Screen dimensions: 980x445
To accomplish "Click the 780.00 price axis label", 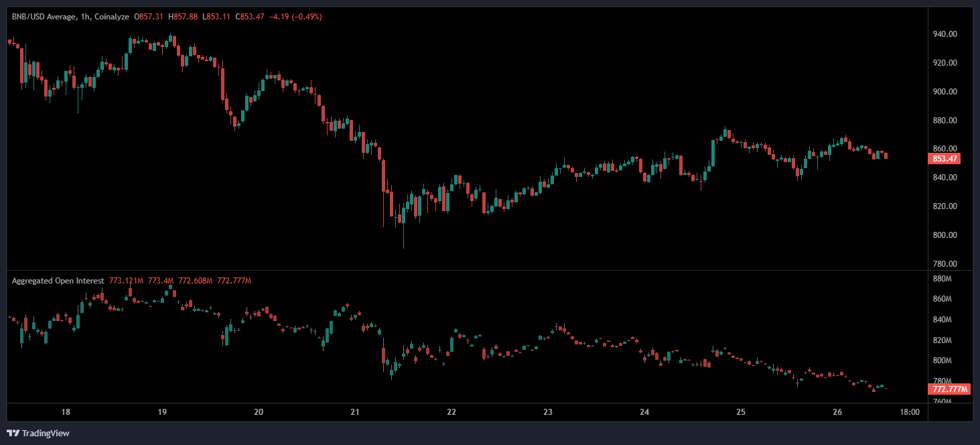I will (x=945, y=264).
